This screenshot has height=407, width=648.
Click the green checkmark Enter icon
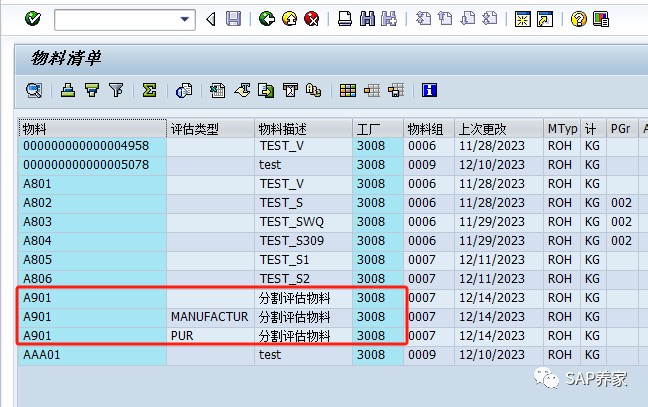33,19
